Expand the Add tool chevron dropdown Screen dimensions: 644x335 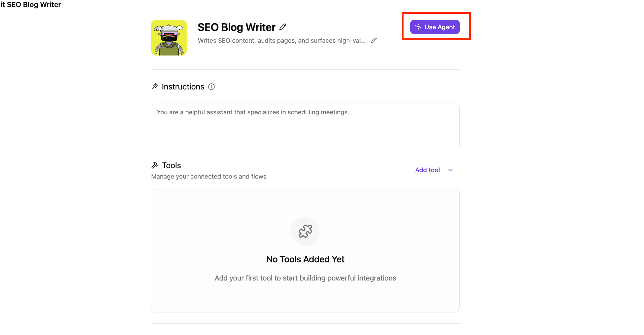(451, 170)
